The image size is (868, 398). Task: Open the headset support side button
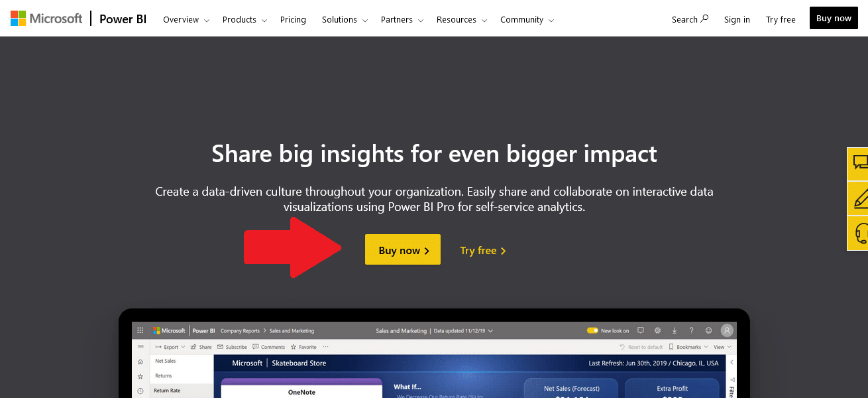[859, 233]
